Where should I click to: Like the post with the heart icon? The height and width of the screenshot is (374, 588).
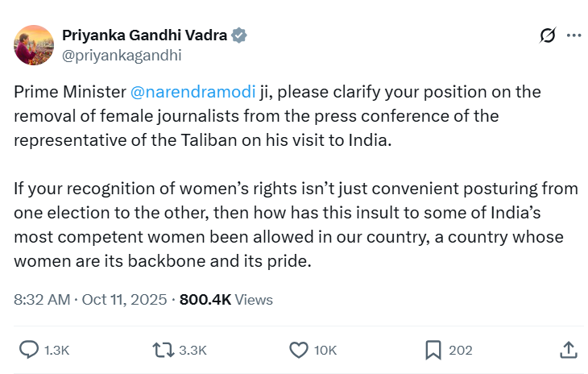(x=298, y=350)
